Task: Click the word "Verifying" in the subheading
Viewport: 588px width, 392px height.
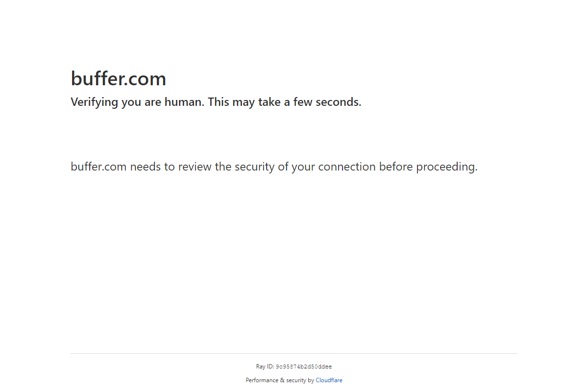Action: point(95,102)
